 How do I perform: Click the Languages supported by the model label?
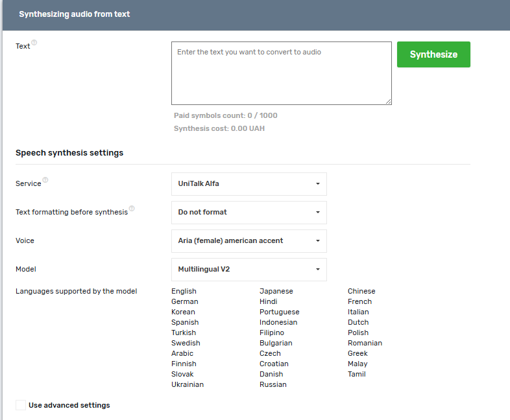click(x=77, y=291)
